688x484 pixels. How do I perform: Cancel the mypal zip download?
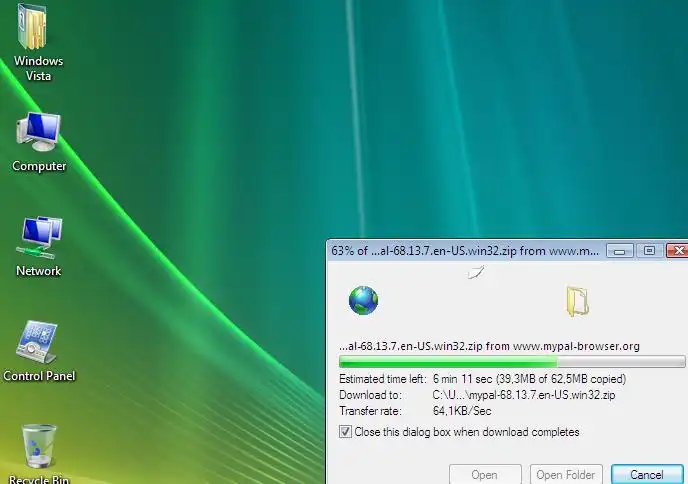click(x=647, y=475)
